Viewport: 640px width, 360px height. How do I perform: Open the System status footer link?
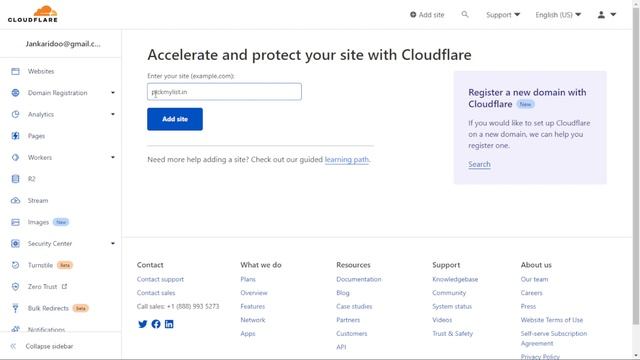452,306
